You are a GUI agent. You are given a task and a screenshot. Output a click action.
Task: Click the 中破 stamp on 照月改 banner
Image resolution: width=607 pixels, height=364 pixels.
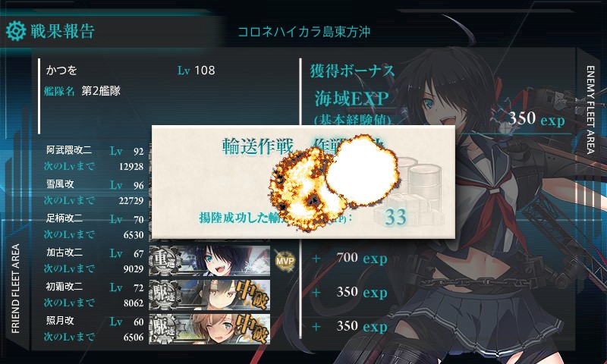[253, 329]
